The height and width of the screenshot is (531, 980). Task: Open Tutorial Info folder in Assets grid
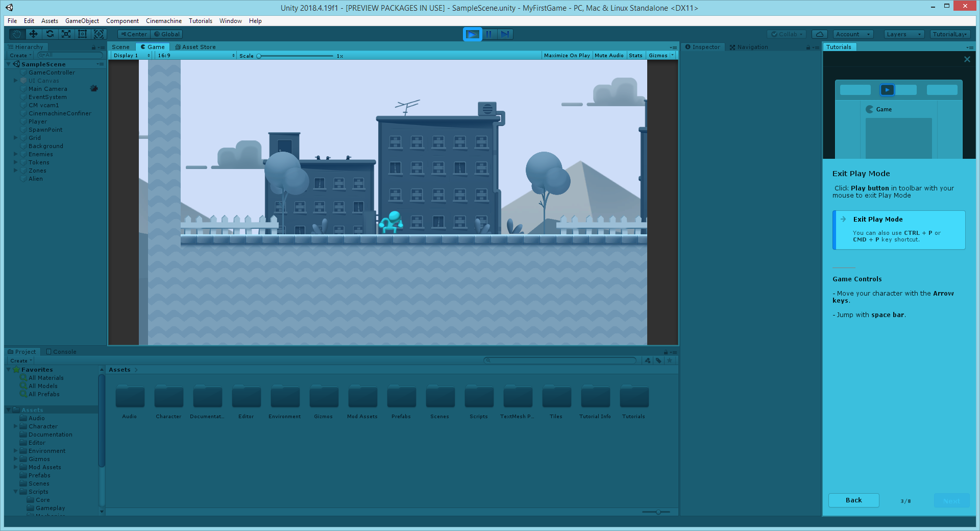pos(595,397)
